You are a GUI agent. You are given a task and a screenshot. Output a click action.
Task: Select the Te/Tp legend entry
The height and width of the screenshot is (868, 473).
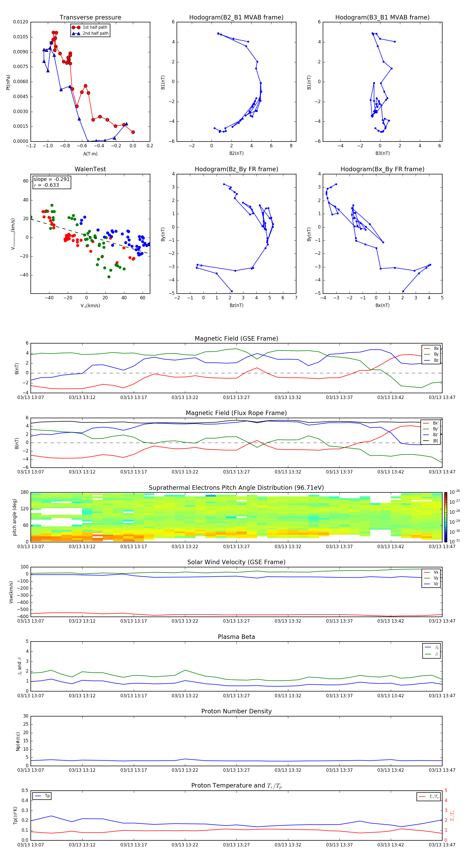pyautogui.click(x=429, y=796)
